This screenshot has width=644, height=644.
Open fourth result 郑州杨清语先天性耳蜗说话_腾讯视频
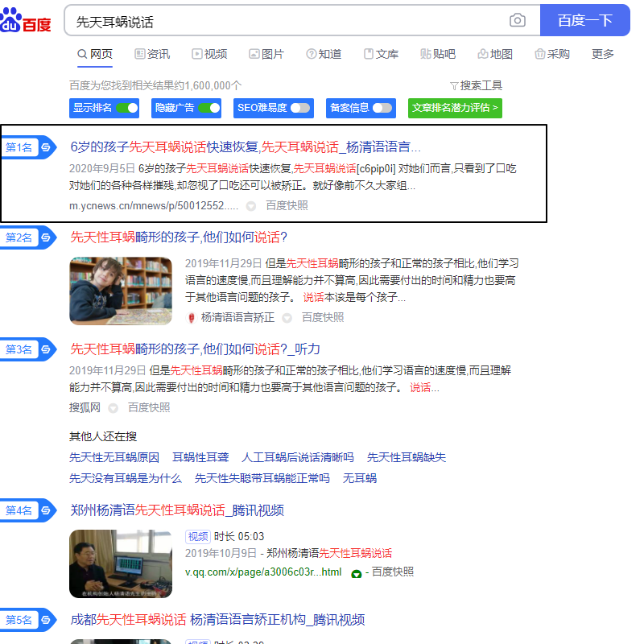(x=177, y=510)
